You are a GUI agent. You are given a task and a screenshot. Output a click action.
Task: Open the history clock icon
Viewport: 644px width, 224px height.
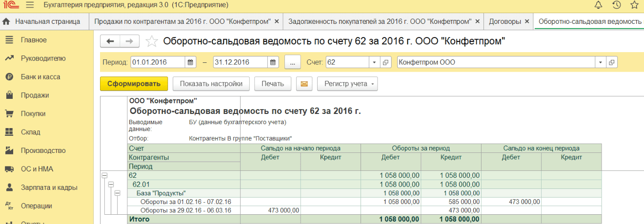(616, 5)
